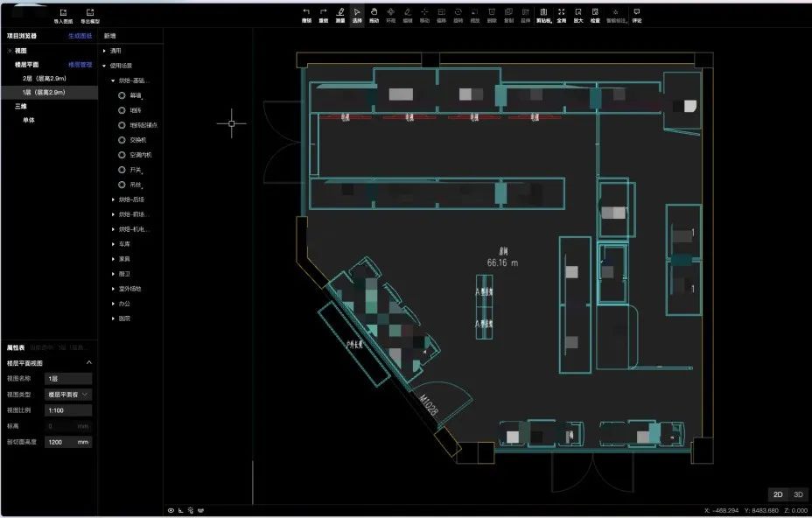This screenshot has width=812, height=518.
Task: Select the 交换机 radio option
Action: (x=122, y=140)
